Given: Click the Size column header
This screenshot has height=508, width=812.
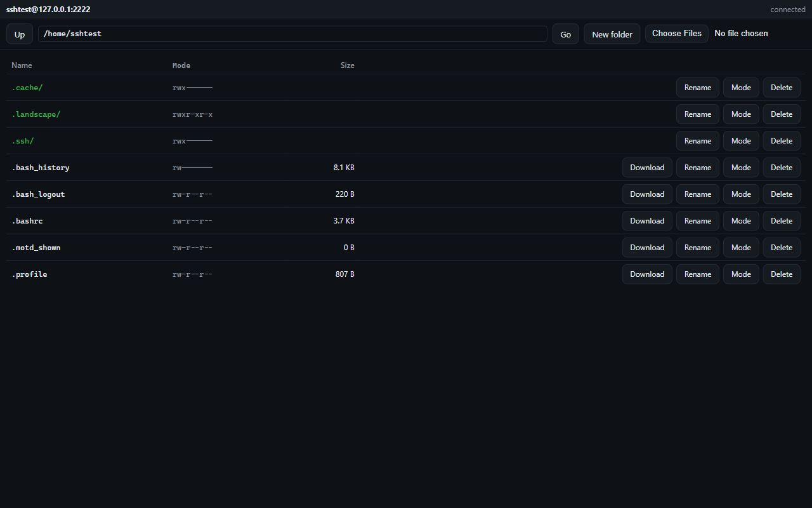Looking at the screenshot, I should point(348,65).
